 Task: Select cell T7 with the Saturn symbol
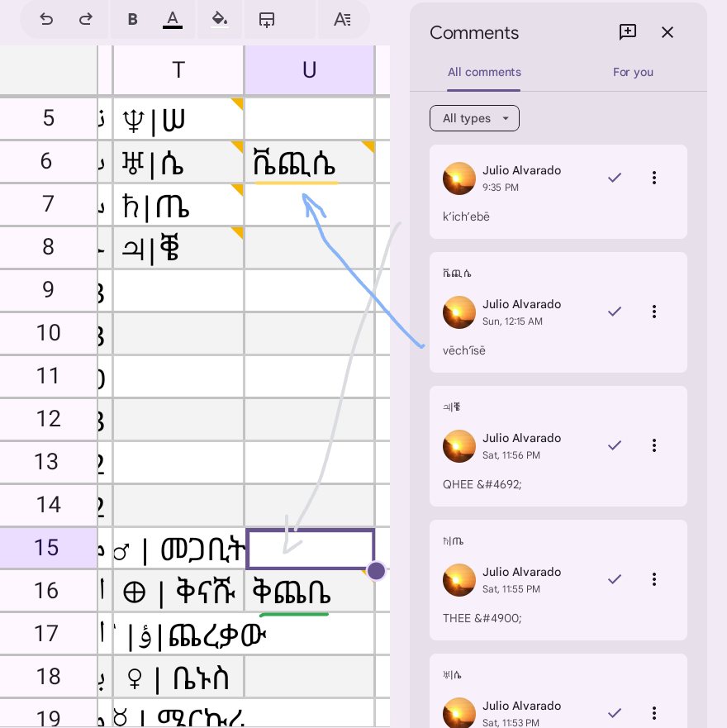tap(178, 205)
